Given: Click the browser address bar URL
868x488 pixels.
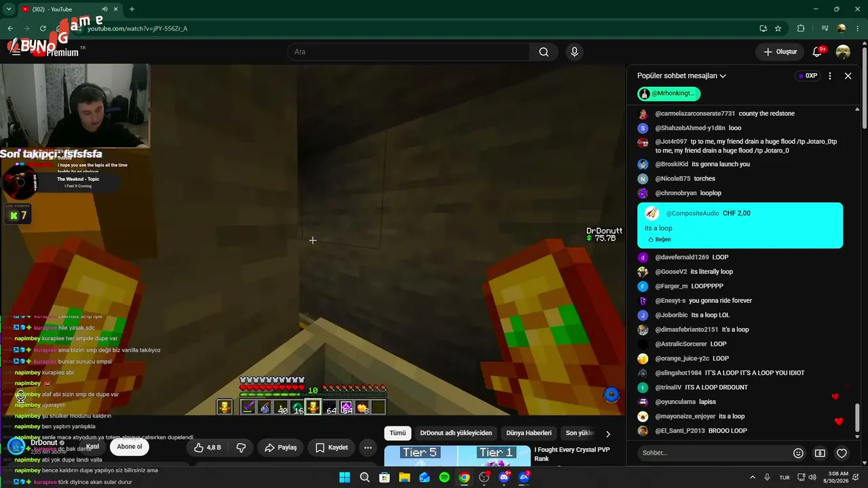Looking at the screenshot, I should tap(138, 28).
